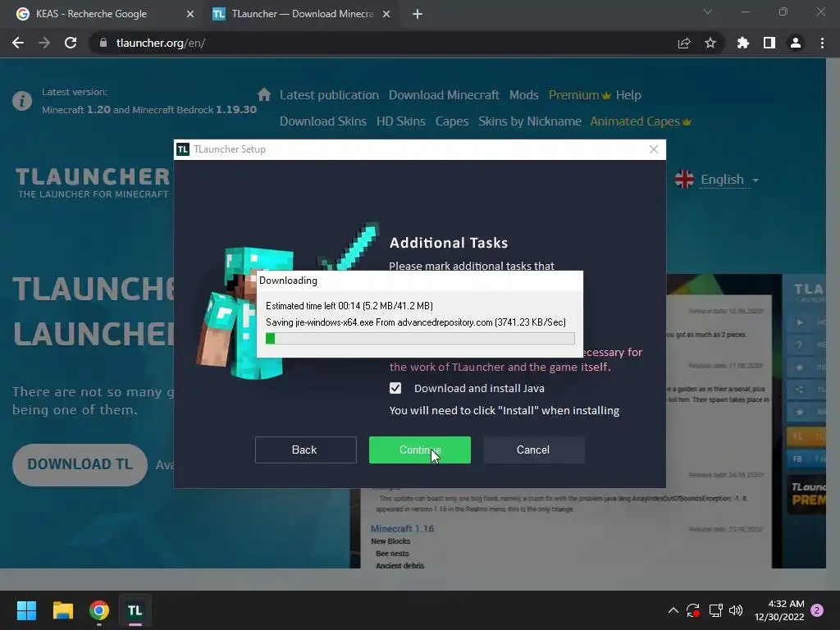Click the TLauncher taskbar icon
840x630 pixels.
pos(135,610)
